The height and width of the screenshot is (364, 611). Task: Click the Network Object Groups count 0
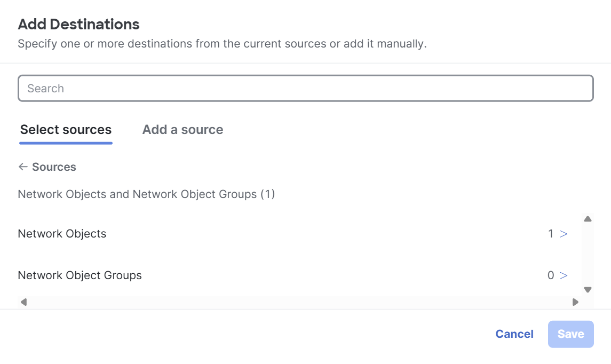coord(551,275)
